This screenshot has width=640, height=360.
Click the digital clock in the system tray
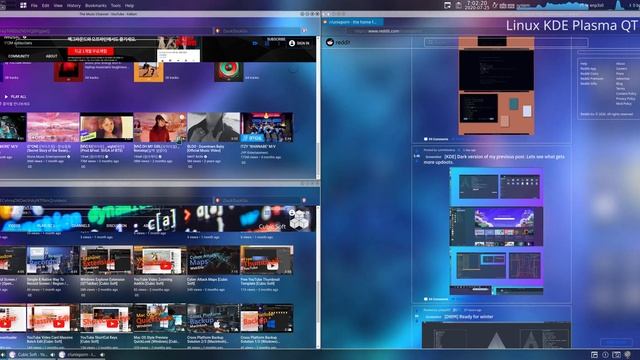tap(477, 5)
